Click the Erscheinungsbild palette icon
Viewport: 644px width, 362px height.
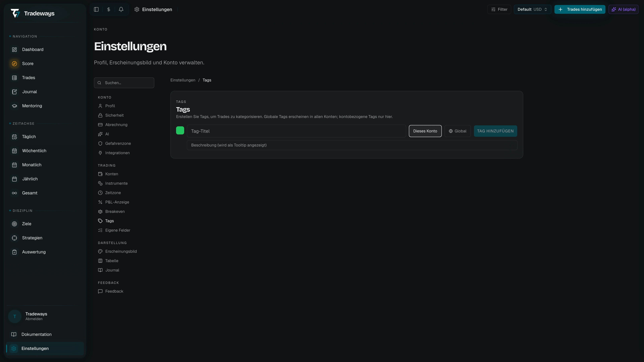tap(100, 251)
